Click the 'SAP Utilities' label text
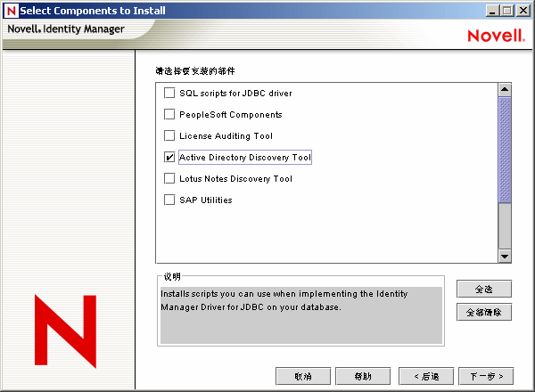This screenshot has width=535, height=392. tap(206, 200)
